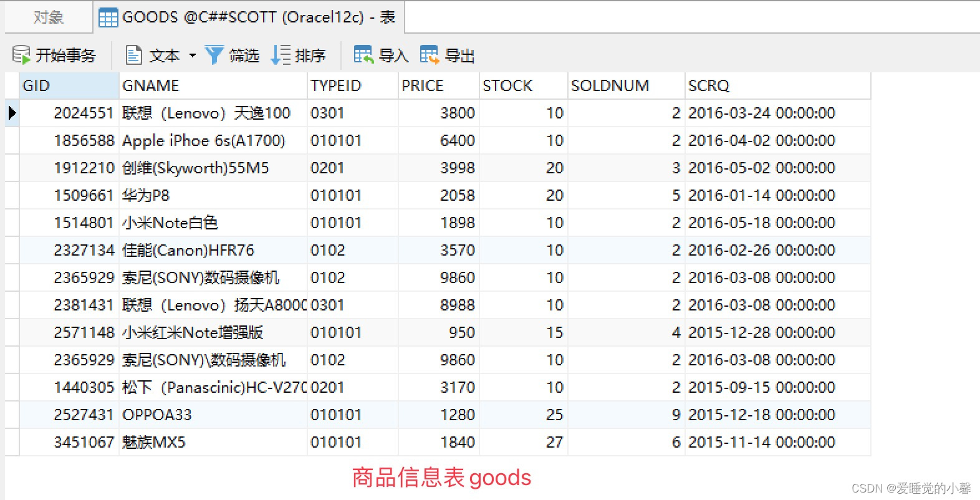Click the current-row arrow marker for row 2024551
The width and height of the screenshot is (980, 500).
pos(12,113)
